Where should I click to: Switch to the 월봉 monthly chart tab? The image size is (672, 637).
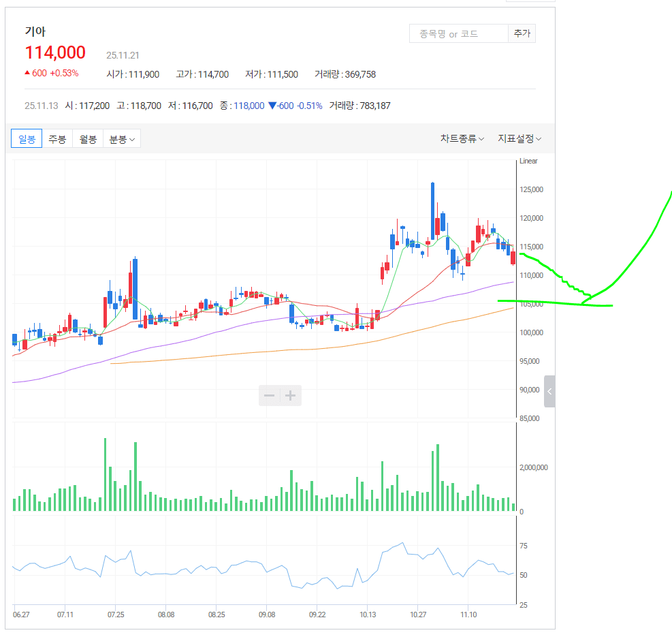pos(88,138)
